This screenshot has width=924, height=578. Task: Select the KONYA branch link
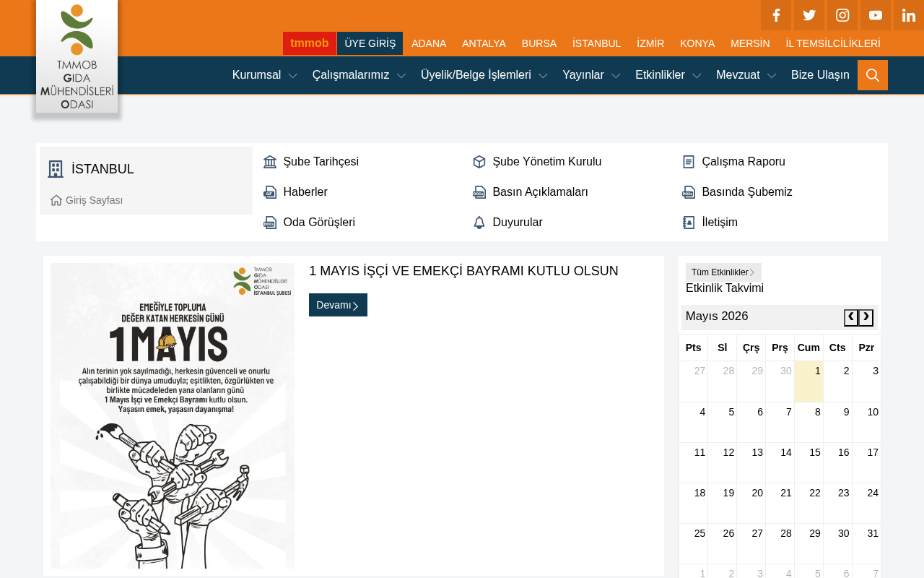pos(697,43)
